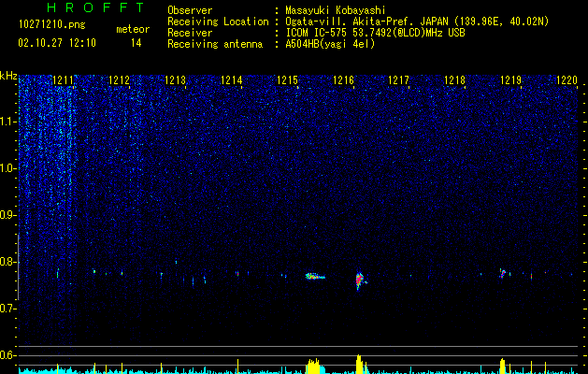Click the yellow intensity peak below 1216
Screen dimensions: 588x374
[x=359, y=364]
